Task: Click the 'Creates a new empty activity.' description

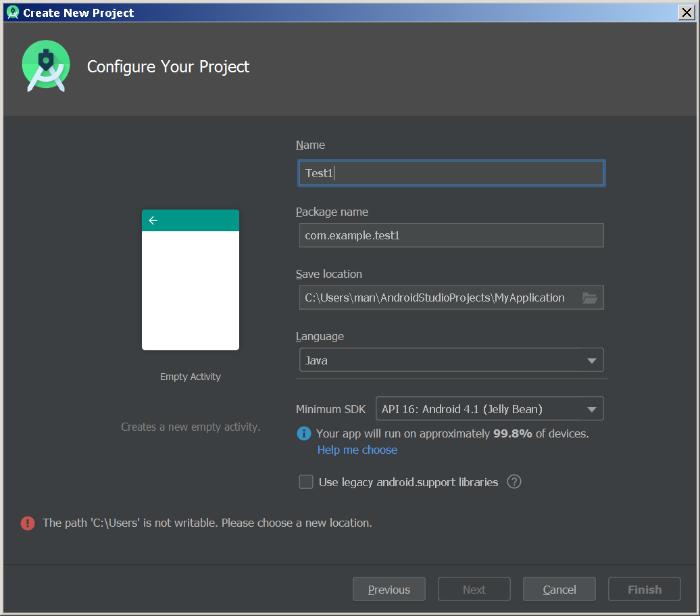Action: [x=191, y=427]
